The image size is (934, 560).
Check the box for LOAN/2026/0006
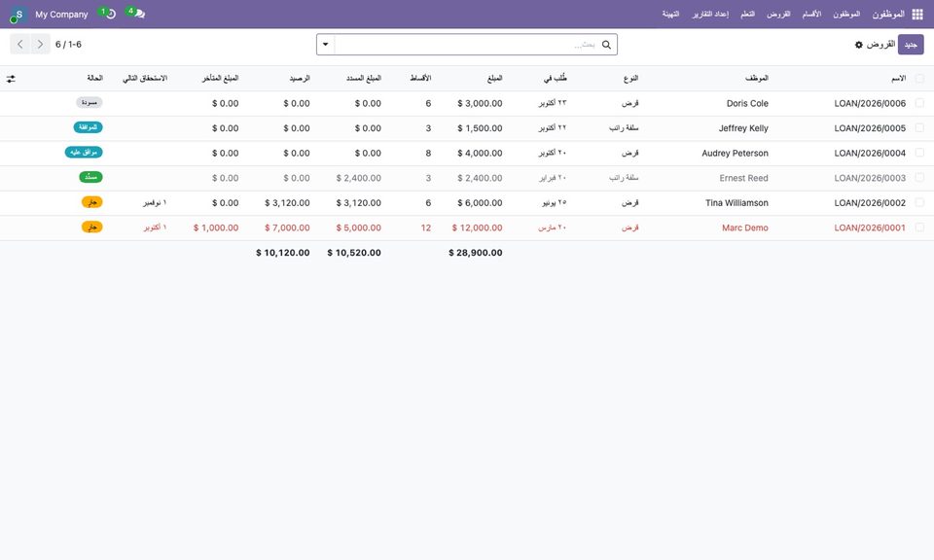coord(919,103)
